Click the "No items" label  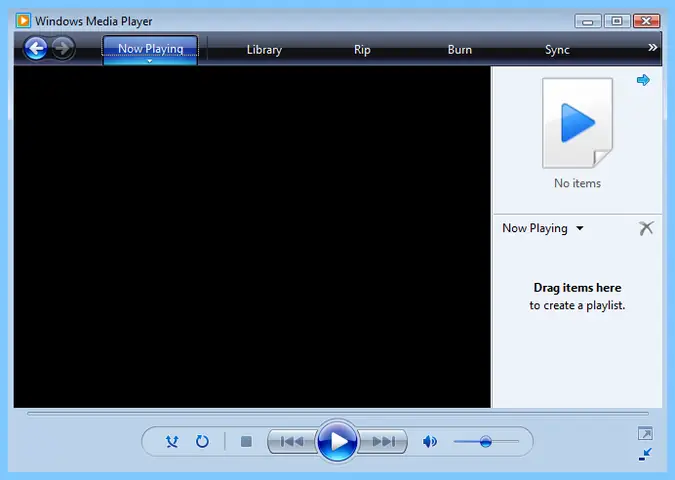pyautogui.click(x=577, y=183)
